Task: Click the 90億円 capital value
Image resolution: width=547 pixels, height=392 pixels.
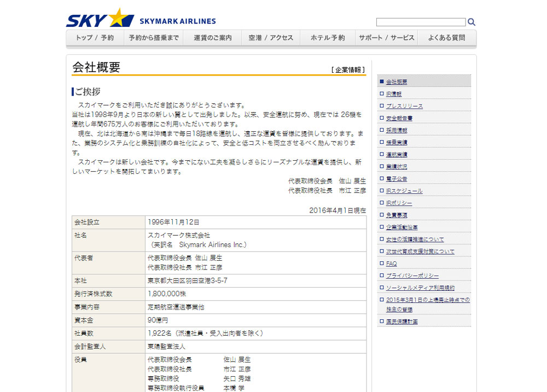Action: pyautogui.click(x=158, y=320)
